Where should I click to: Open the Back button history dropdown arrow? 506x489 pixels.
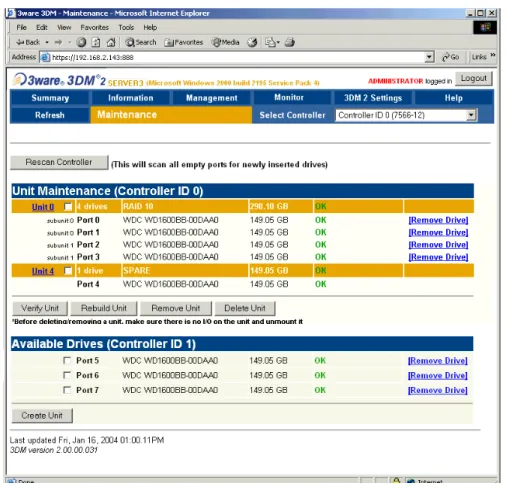tap(47, 42)
